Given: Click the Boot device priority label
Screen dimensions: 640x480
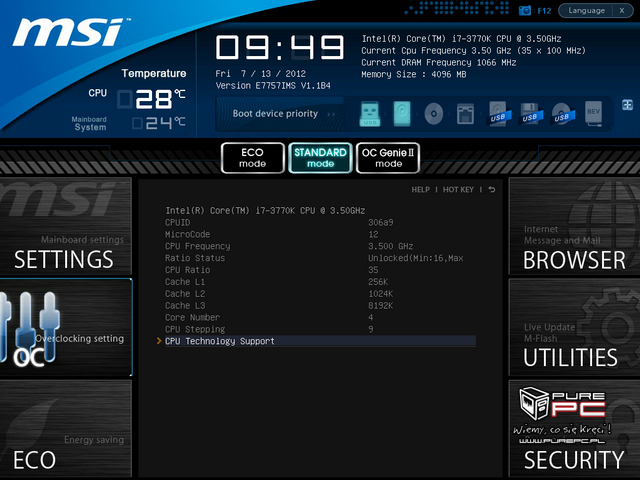Looking at the screenshot, I should click(275, 113).
